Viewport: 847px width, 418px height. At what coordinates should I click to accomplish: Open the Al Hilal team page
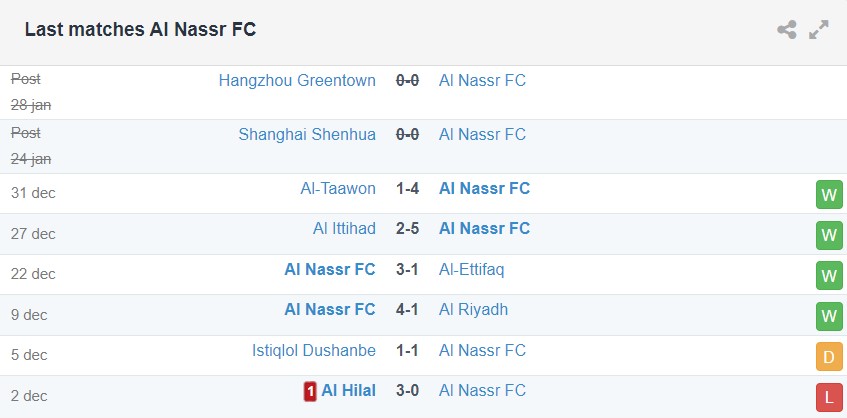pyautogui.click(x=348, y=391)
